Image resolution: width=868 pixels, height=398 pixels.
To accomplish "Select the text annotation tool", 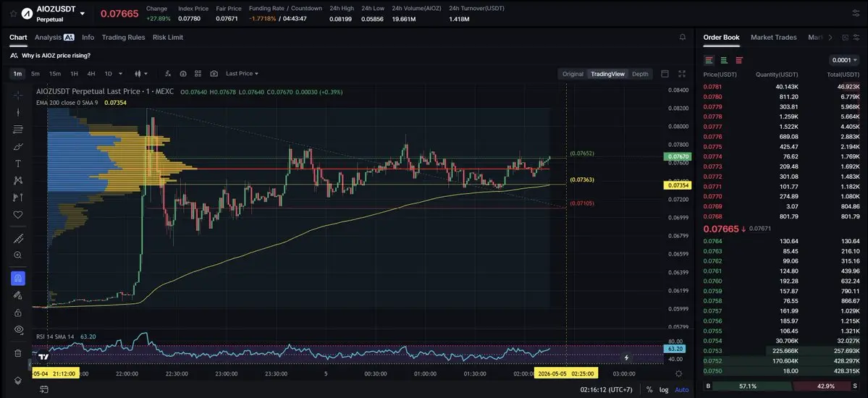I will pyautogui.click(x=17, y=164).
